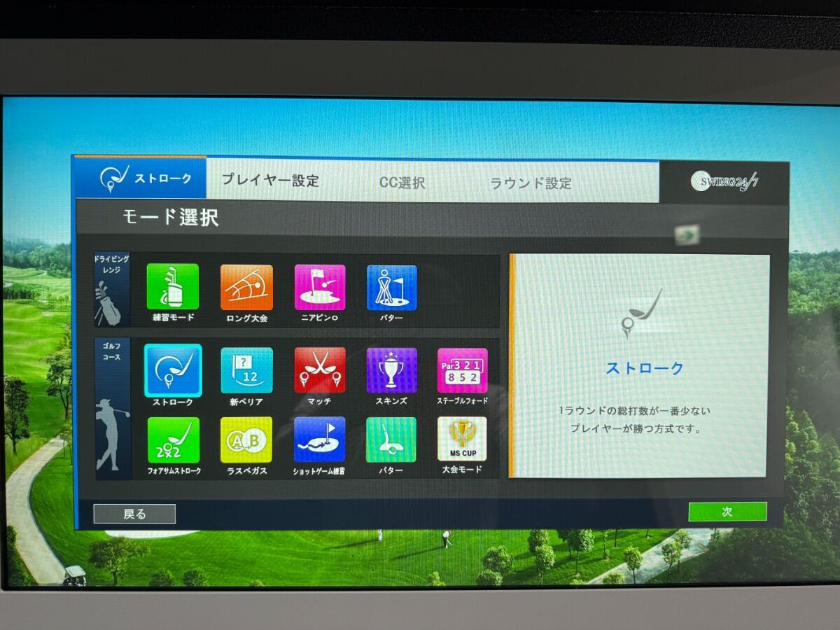840x630 pixels.
Task: Choose the 新ペリア mode icon
Action: coord(246,370)
